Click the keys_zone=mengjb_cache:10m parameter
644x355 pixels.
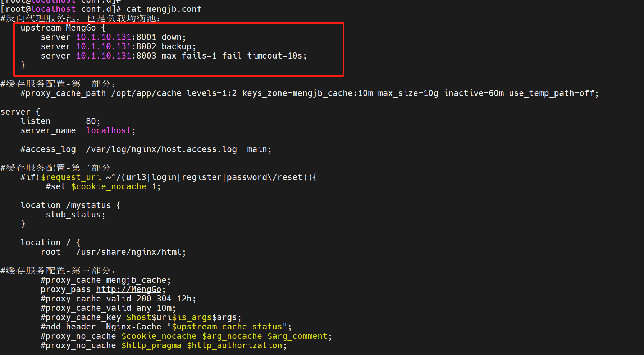tap(308, 93)
